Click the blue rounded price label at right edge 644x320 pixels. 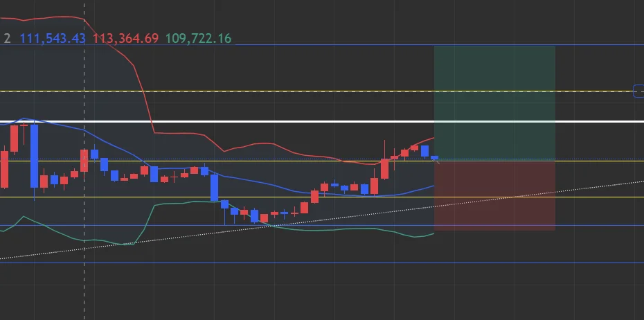coord(638,91)
